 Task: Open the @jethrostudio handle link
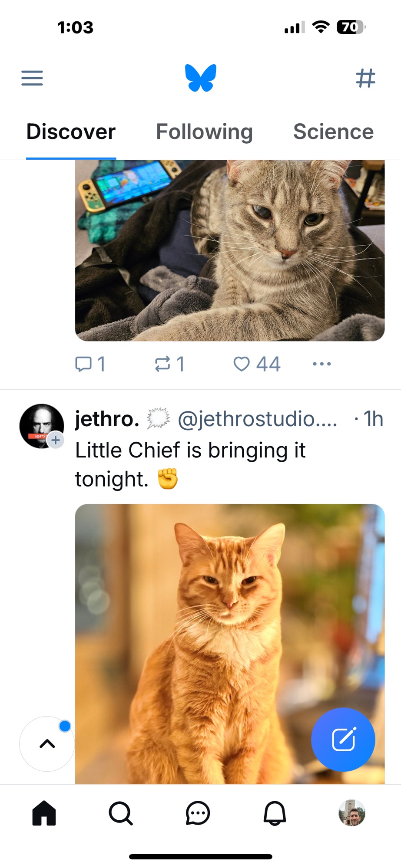[257, 419]
